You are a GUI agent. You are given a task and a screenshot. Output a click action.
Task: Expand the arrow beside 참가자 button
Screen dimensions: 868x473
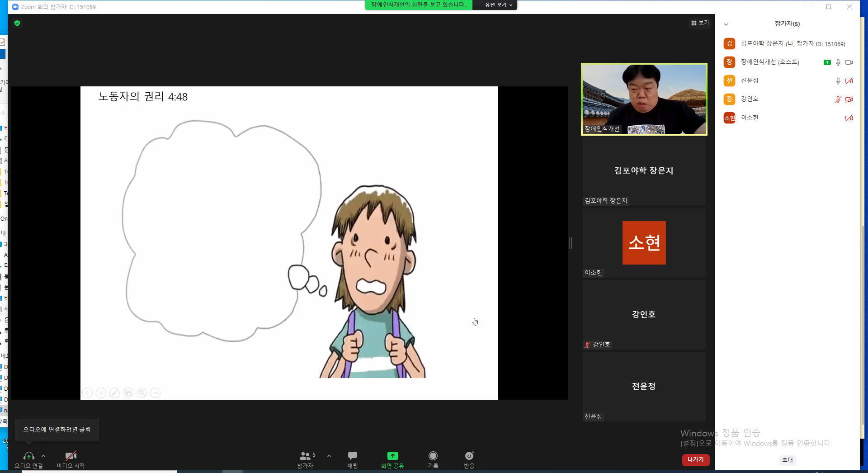pos(329,456)
